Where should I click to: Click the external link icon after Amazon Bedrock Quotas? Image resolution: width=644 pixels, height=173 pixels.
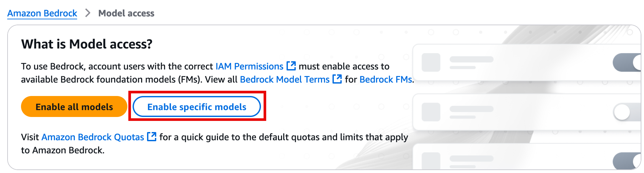click(x=152, y=137)
